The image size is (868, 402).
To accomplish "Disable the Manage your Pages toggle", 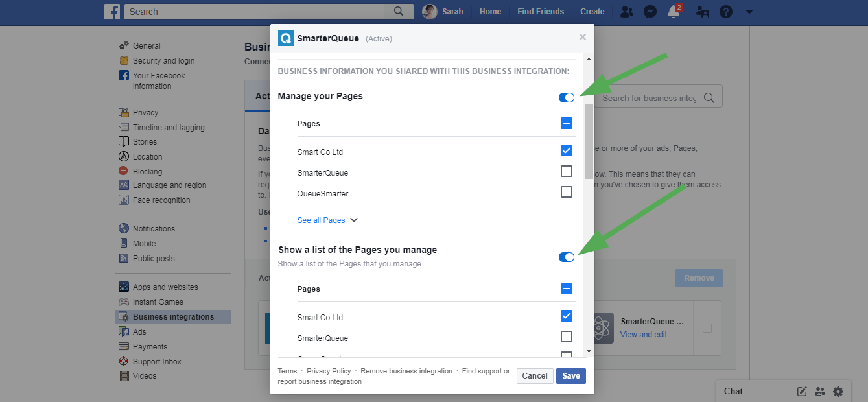I will coord(567,97).
